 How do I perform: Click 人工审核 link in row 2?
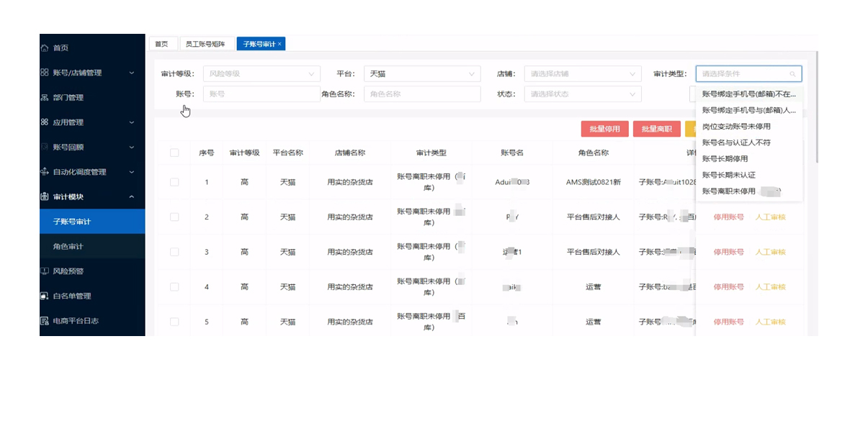point(770,217)
